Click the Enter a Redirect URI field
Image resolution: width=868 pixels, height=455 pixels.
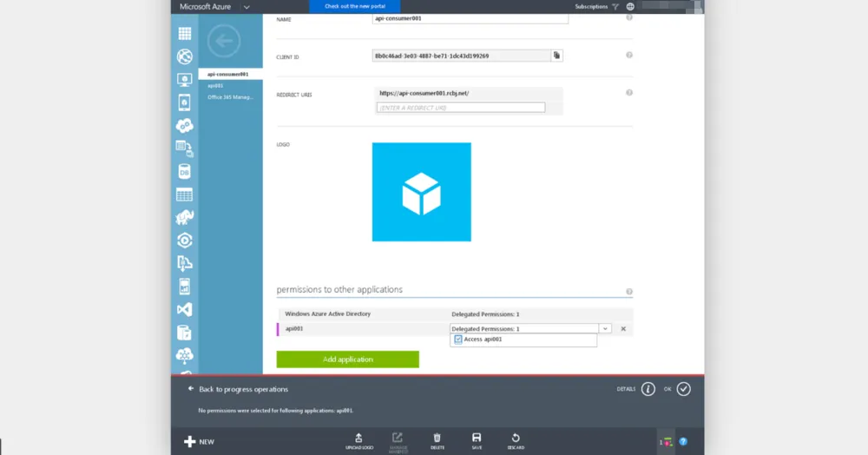click(461, 108)
